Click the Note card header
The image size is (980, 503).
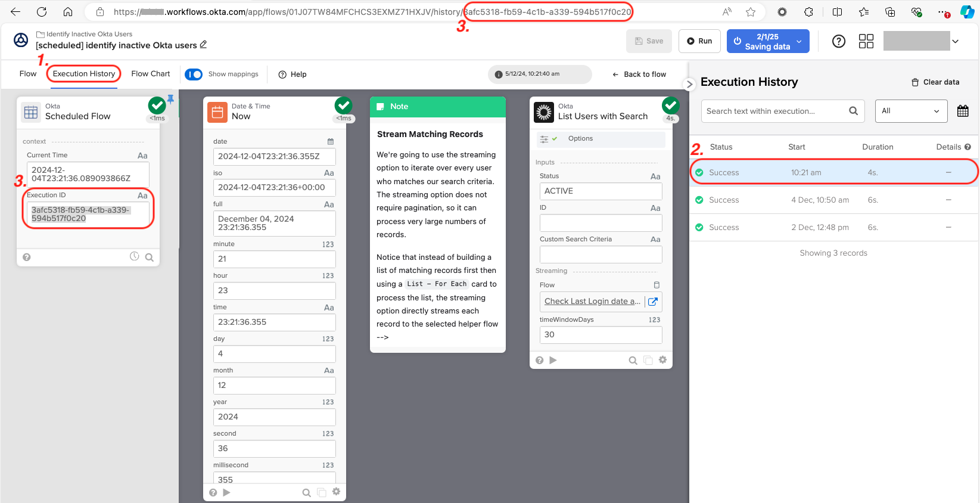tap(438, 107)
